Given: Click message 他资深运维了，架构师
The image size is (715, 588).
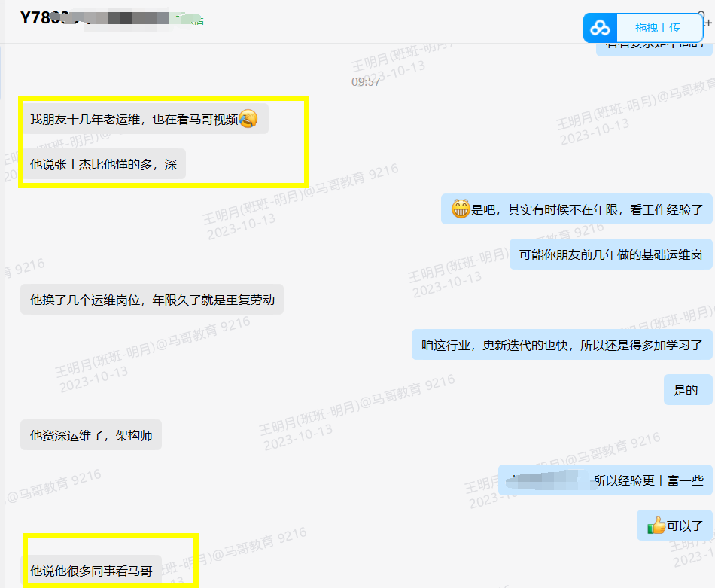Looking at the screenshot, I should tap(91, 435).
